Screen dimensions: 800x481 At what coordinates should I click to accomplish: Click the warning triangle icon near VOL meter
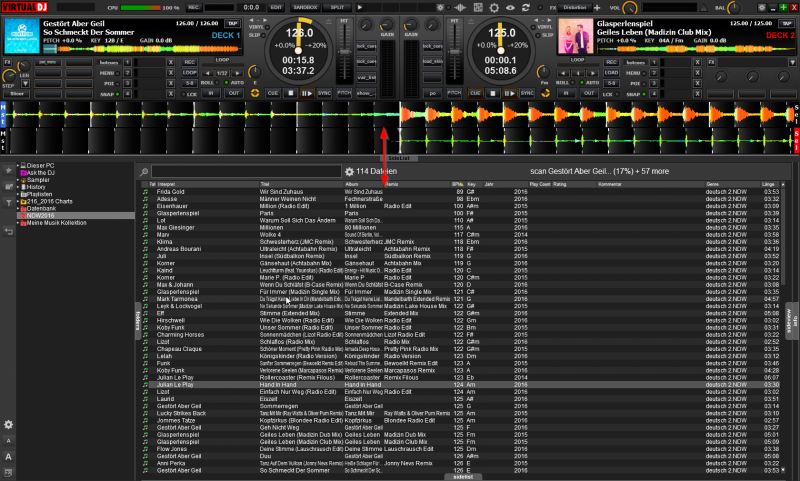coord(703,8)
